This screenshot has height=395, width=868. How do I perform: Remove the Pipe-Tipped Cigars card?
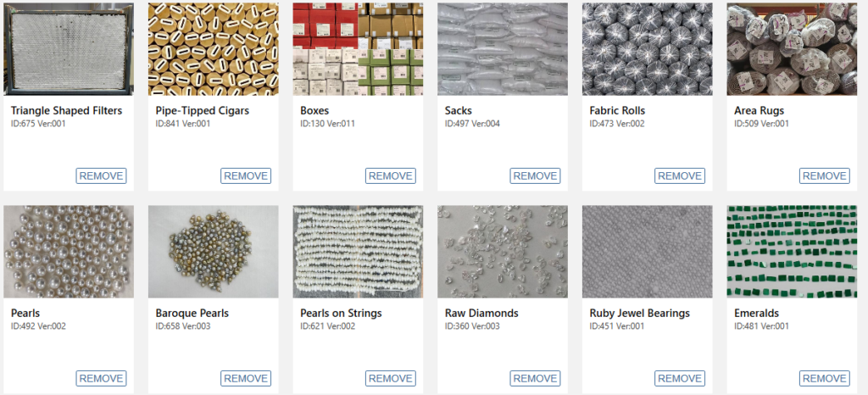(246, 176)
